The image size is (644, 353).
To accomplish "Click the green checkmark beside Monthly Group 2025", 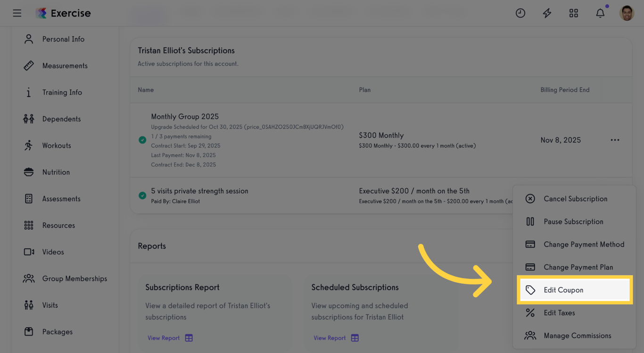I will pos(142,140).
